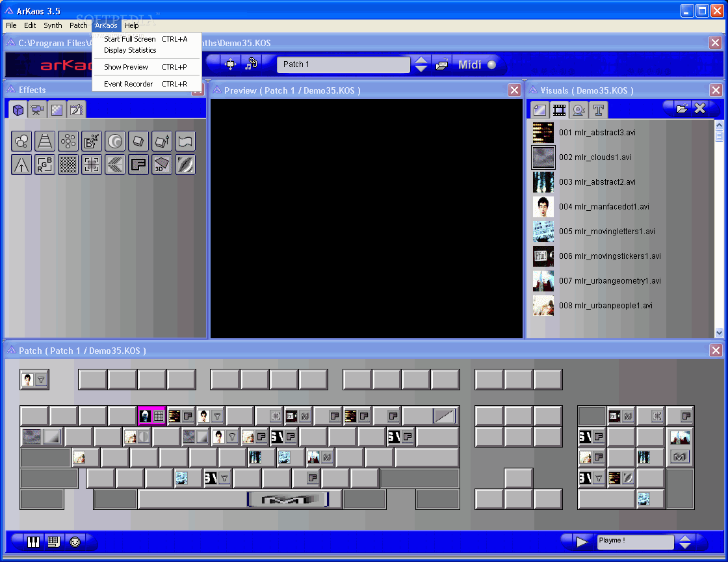Open the Synth menu
This screenshot has width=728, height=562.
[x=53, y=25]
